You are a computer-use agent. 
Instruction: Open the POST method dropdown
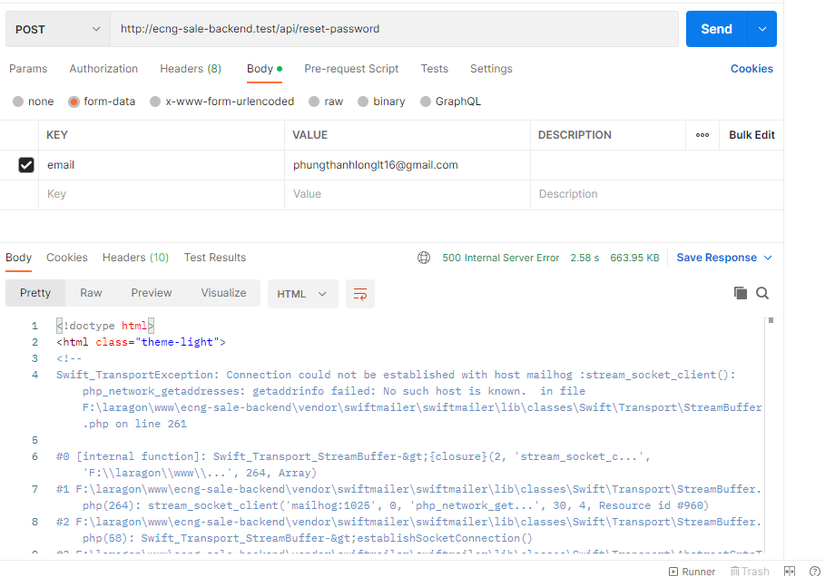click(58, 29)
